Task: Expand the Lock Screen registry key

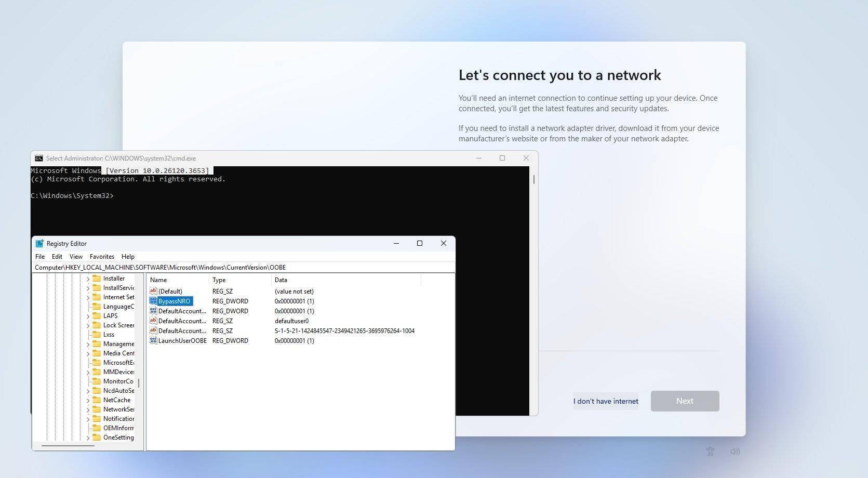Action: [88, 325]
